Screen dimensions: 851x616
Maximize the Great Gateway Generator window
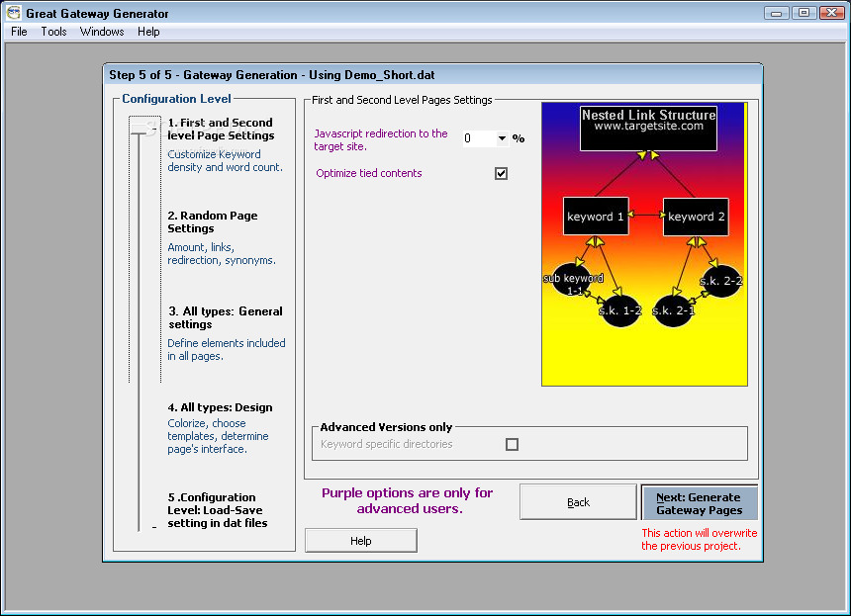(x=804, y=13)
